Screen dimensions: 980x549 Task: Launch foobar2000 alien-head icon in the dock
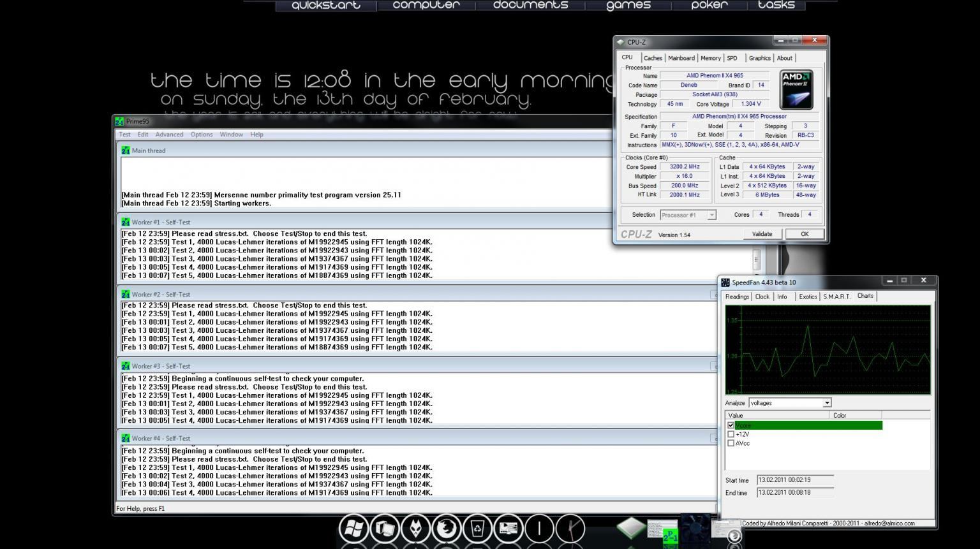pyautogui.click(x=415, y=529)
